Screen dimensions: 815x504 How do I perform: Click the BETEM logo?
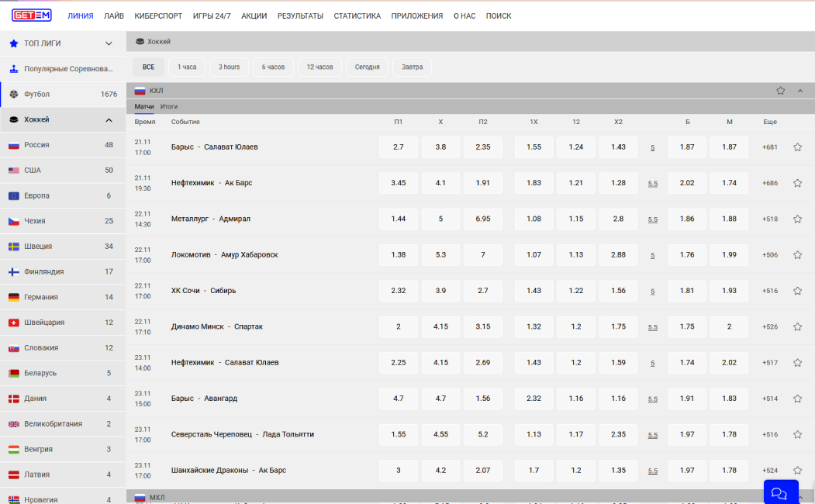point(32,16)
